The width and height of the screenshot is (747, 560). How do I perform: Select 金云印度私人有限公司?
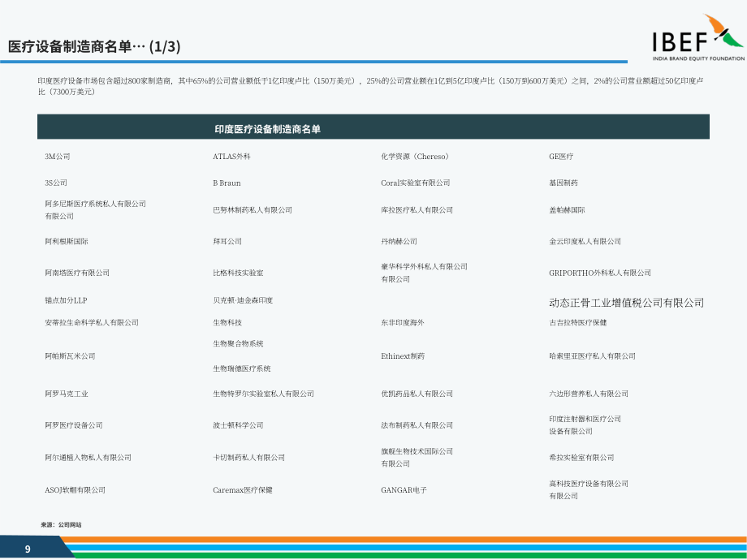[x=585, y=241]
